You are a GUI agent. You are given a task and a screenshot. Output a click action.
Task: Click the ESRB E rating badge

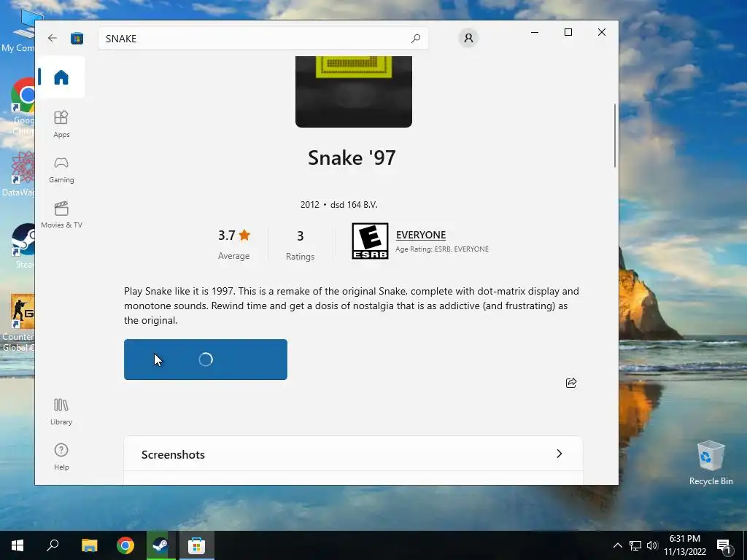[370, 241]
